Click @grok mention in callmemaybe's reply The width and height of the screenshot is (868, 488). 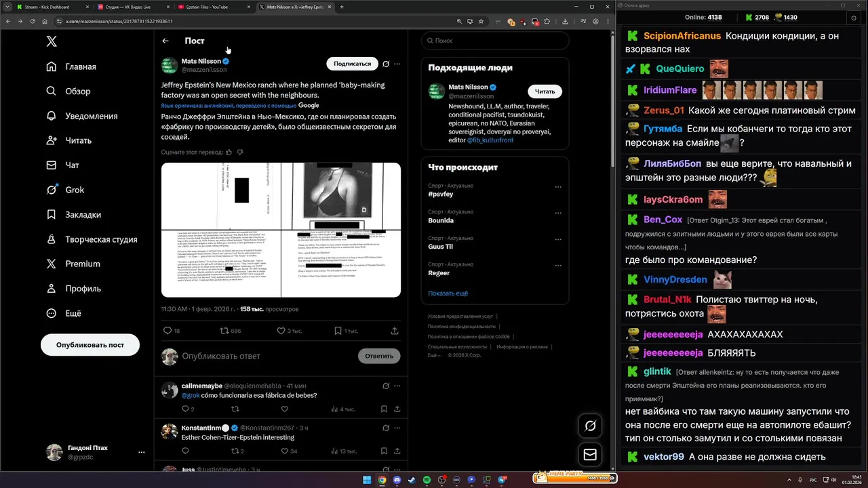click(190, 395)
